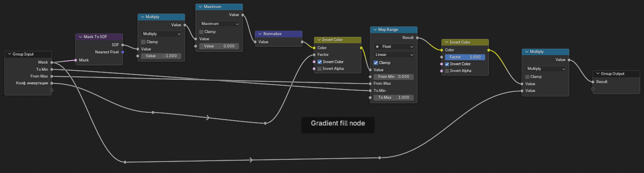This screenshot has width=644, height=173.
Task: Click the Mask input socket on Mask To SDF
Action: 76,60
